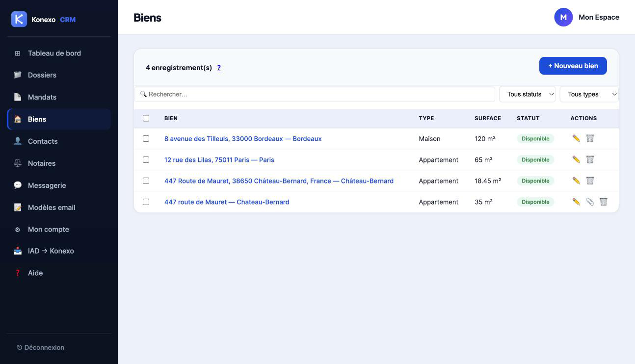635x364 pixels.
Task: Click the IAD → Konexo inbox icon
Action: [18, 251]
